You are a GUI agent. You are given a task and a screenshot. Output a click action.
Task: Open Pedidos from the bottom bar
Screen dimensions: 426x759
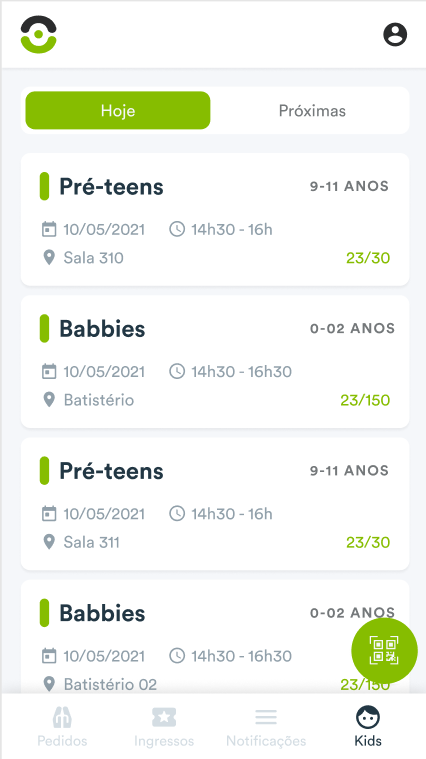[62, 726]
